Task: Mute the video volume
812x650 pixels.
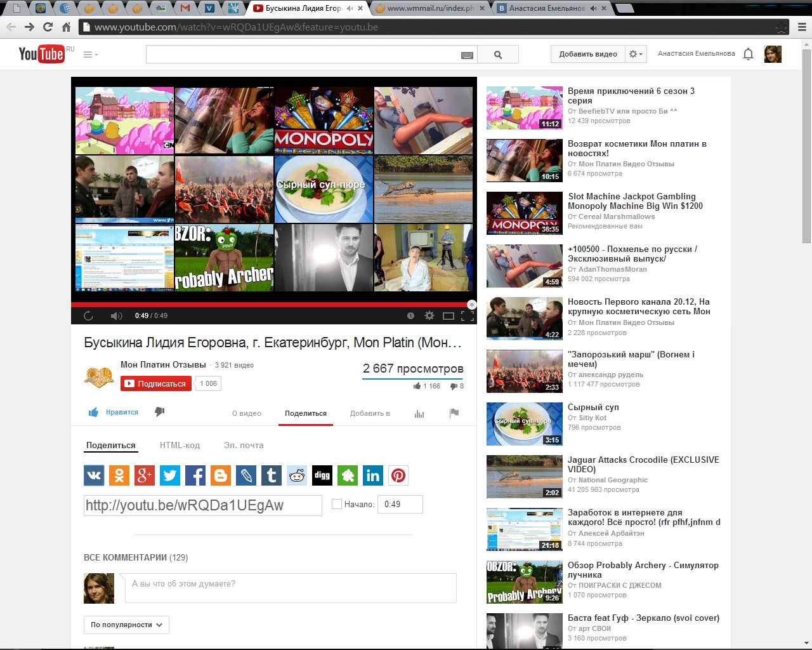Action: [x=116, y=315]
